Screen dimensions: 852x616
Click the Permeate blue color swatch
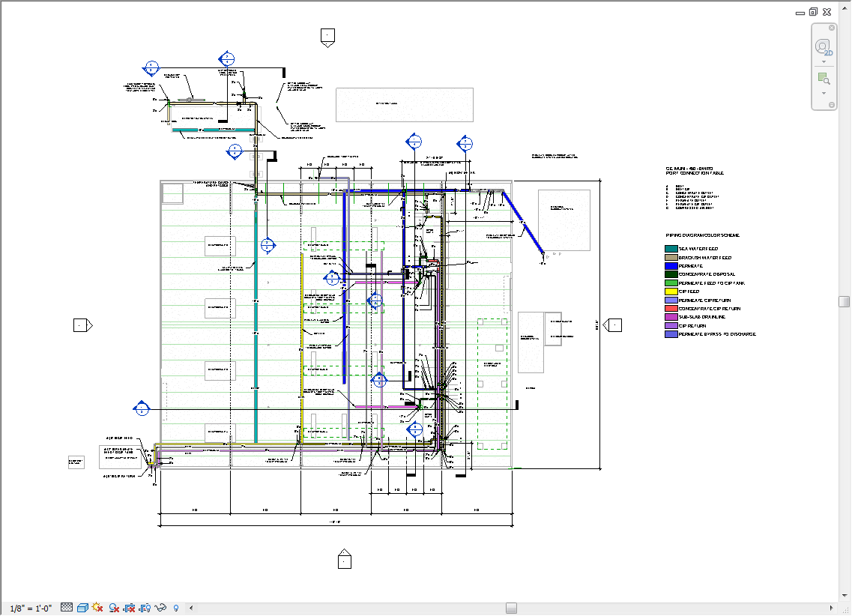(671, 266)
